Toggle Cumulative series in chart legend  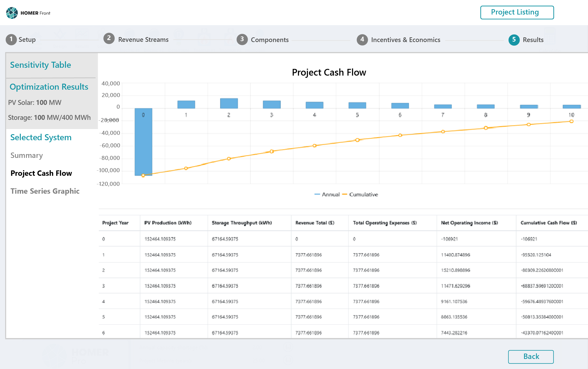(x=360, y=195)
